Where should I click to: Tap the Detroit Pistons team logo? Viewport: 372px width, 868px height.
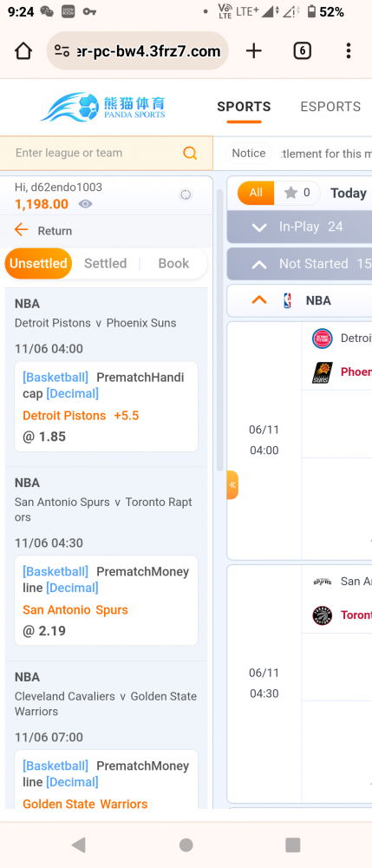pos(323,339)
